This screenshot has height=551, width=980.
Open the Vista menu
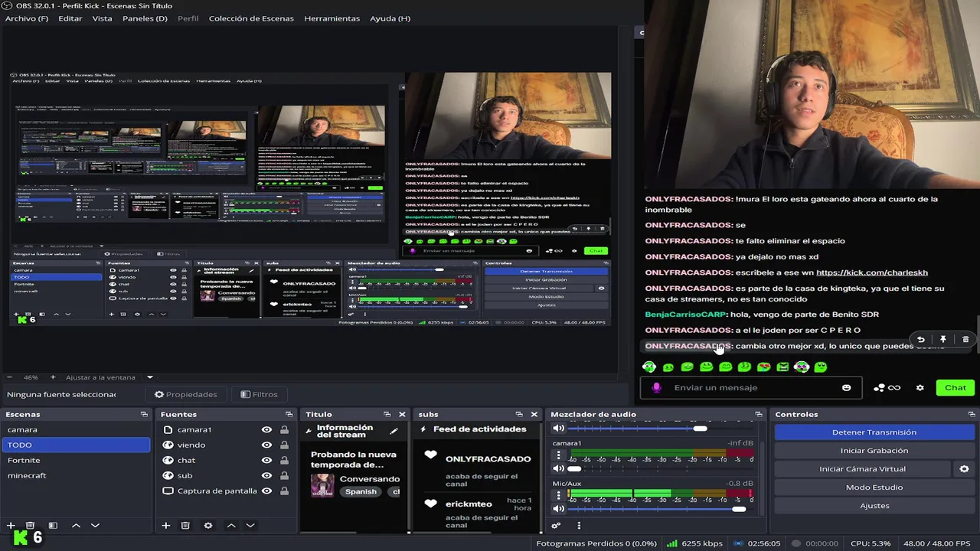tap(102, 18)
